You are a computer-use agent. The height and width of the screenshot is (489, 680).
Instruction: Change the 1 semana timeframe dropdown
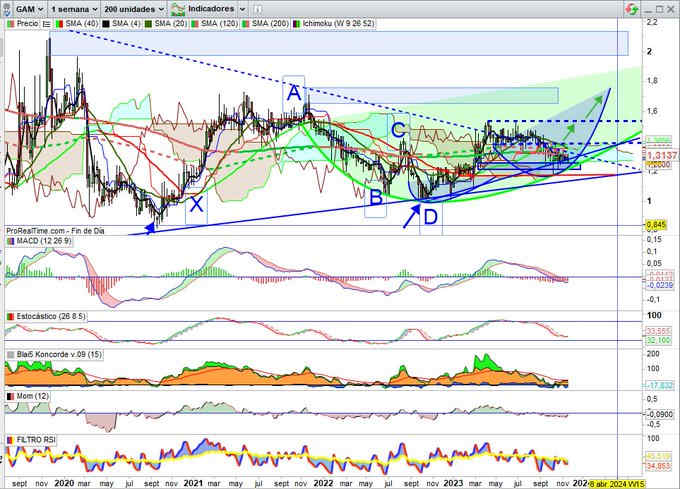(x=74, y=9)
